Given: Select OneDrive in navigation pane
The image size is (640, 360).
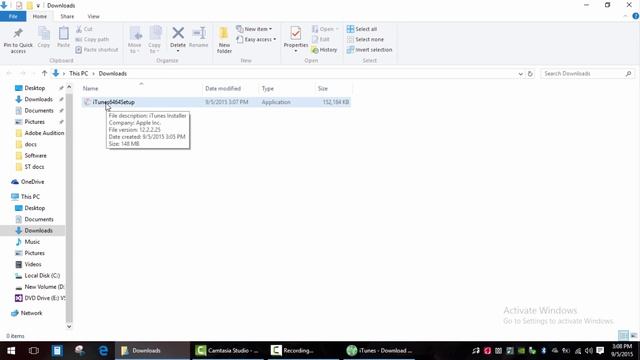Looking at the screenshot, I should [x=32, y=182].
